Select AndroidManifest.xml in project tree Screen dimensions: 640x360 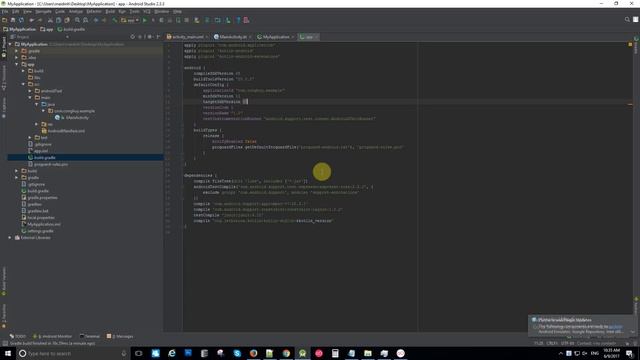[63, 131]
